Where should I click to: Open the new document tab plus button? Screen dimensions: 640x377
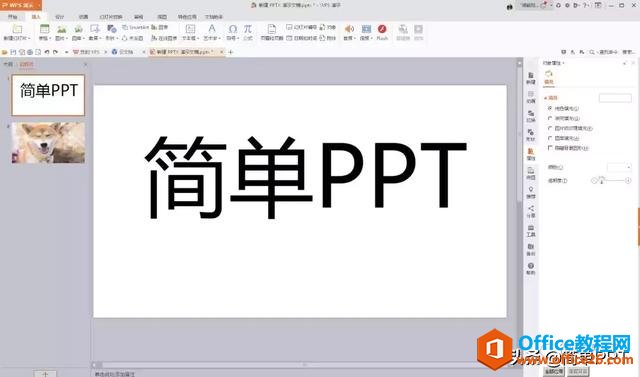coord(231,52)
